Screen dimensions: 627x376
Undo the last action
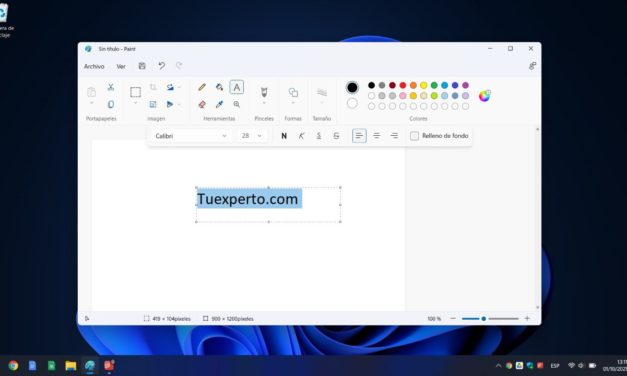pos(162,66)
